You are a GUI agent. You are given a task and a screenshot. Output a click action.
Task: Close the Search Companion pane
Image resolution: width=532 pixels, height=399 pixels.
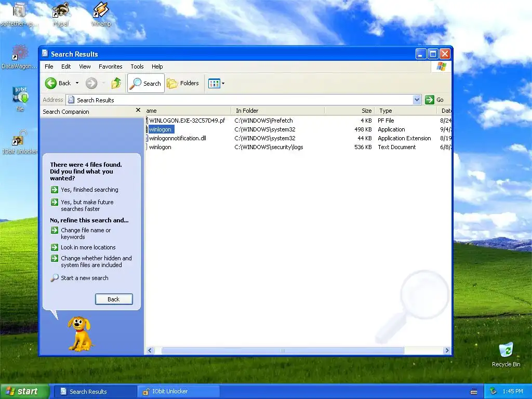pos(138,110)
